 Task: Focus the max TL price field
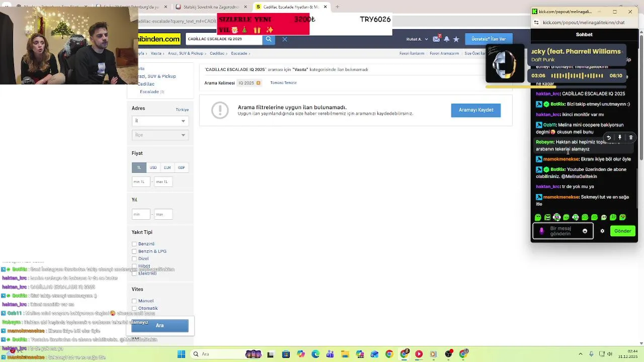[163, 182]
